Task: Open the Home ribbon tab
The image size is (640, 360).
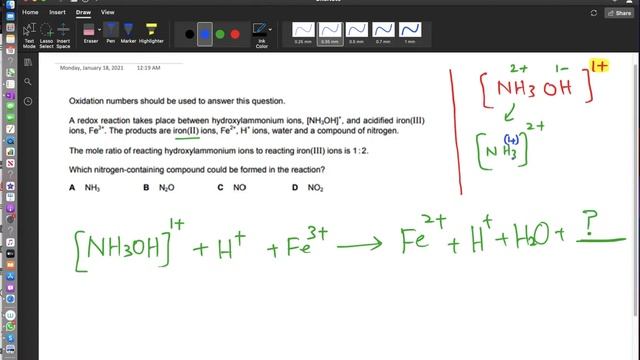Action: tap(30, 13)
